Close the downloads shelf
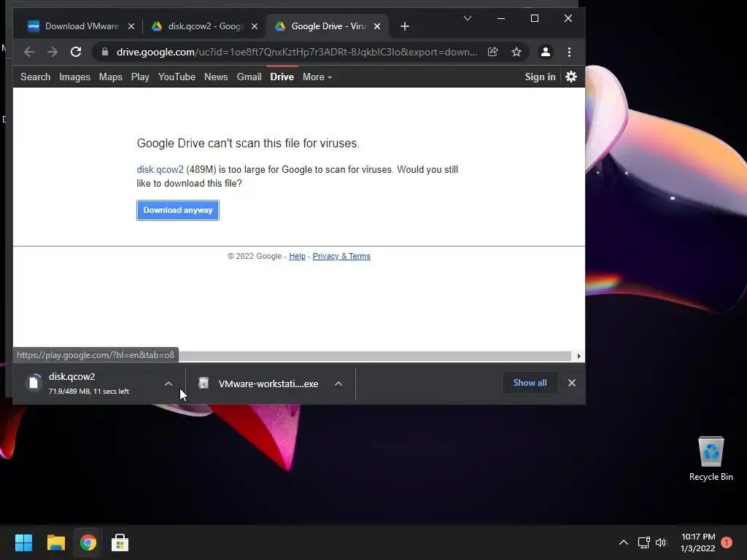 572,383
